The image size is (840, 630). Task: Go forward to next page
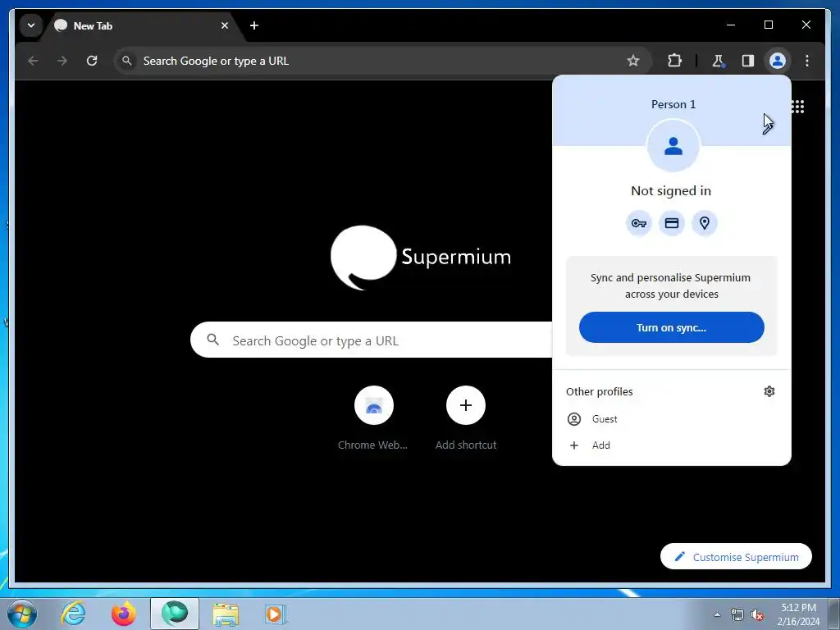[62, 61]
